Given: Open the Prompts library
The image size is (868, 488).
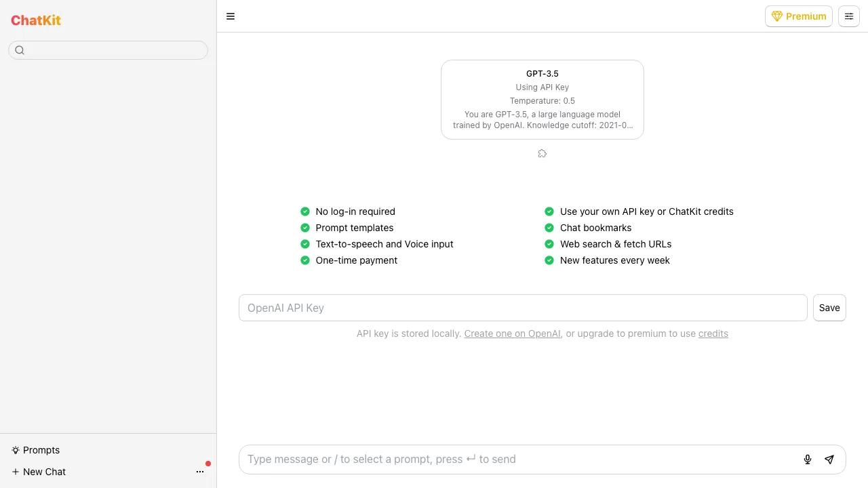Looking at the screenshot, I should [x=41, y=450].
